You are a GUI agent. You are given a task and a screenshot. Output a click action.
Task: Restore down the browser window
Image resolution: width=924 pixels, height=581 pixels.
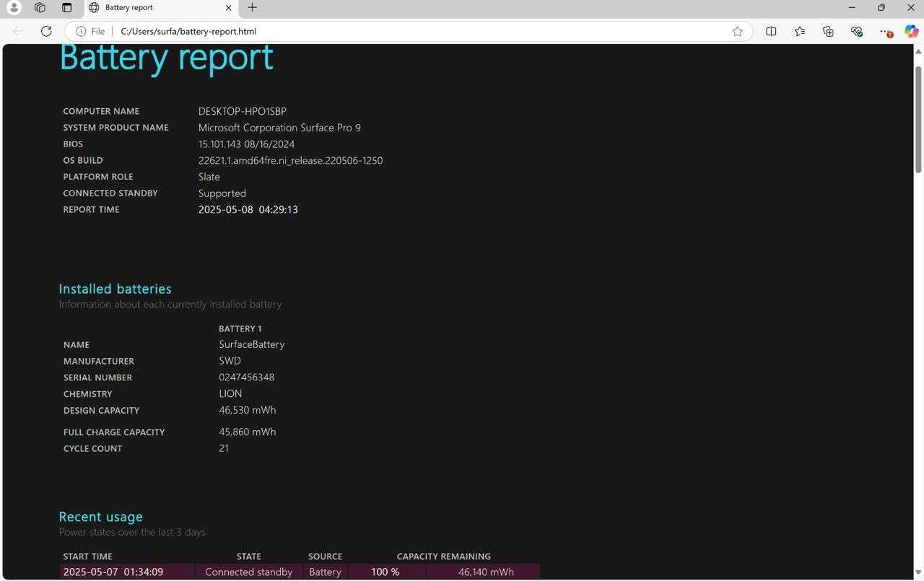point(881,8)
